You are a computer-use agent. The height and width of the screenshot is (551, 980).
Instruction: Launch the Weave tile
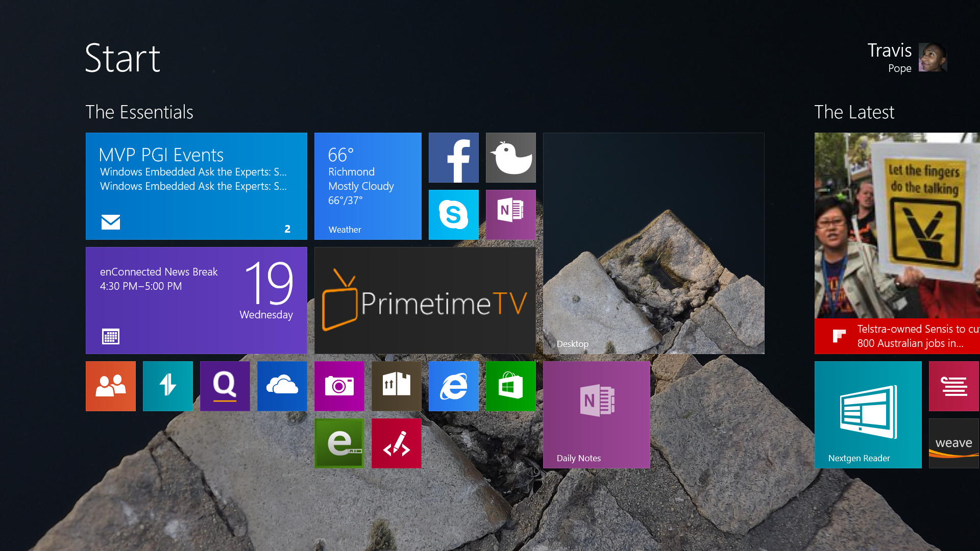(x=954, y=443)
